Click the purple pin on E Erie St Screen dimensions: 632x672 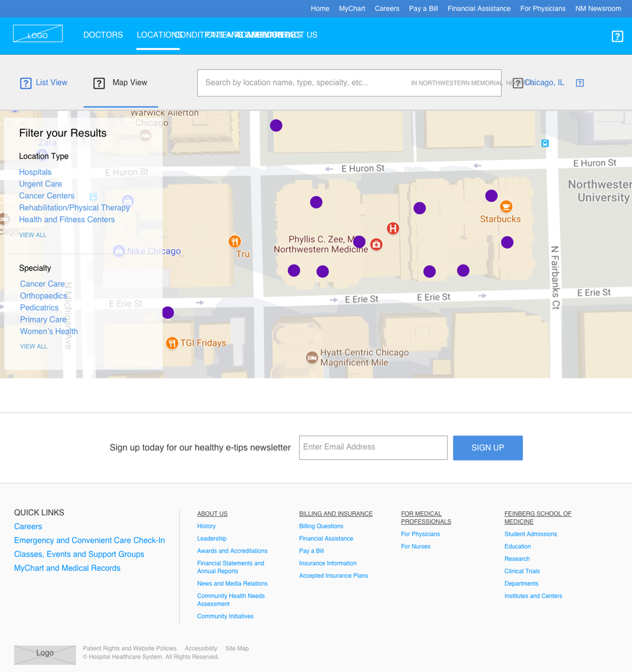click(x=168, y=313)
